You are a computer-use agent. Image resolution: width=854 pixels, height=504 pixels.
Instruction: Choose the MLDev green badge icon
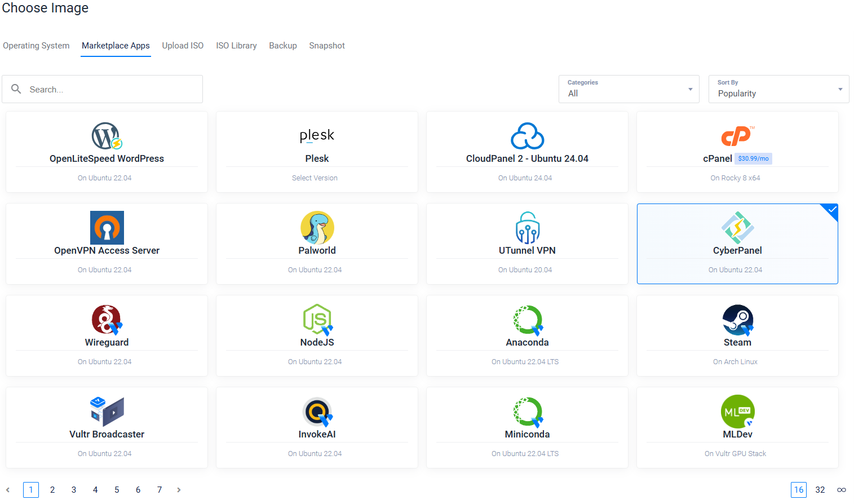[x=738, y=412]
